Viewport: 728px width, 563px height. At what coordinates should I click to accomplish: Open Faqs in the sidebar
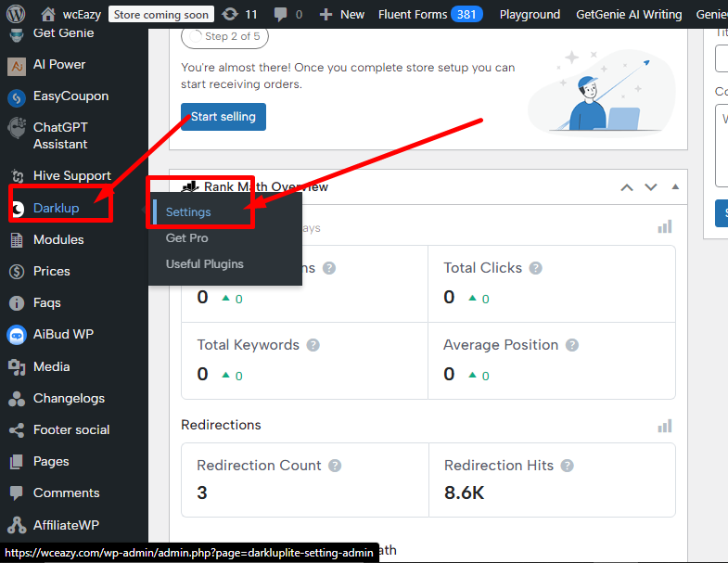tap(47, 303)
